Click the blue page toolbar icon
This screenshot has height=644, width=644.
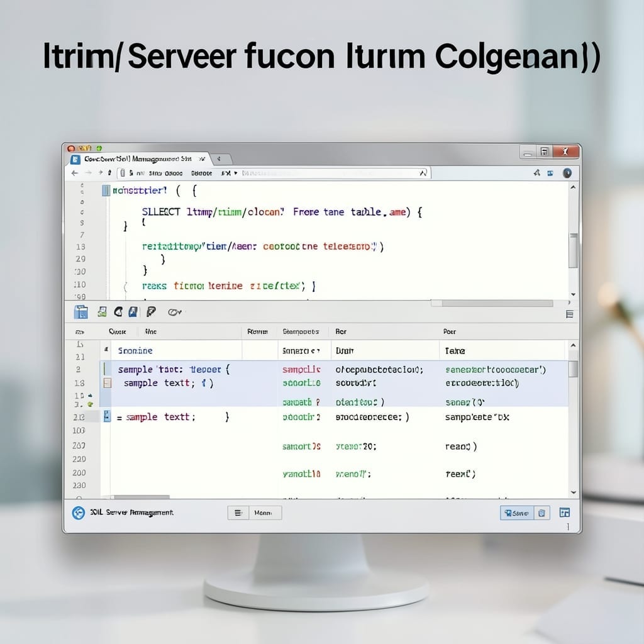133,312
